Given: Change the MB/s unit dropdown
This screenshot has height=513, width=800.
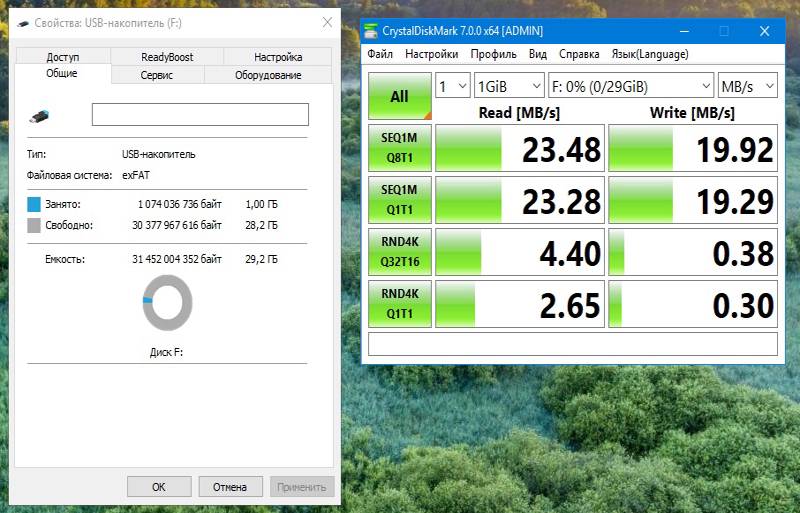Looking at the screenshot, I should pyautogui.click(x=747, y=86).
